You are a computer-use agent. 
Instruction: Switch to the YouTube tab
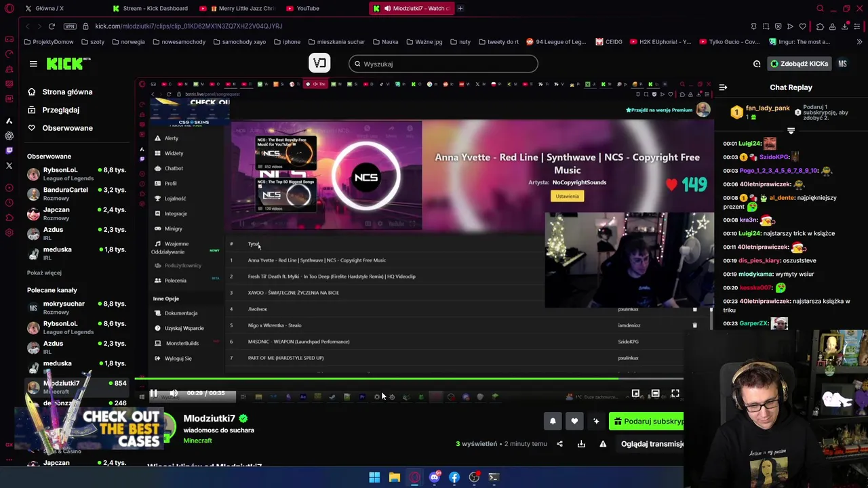click(x=303, y=8)
